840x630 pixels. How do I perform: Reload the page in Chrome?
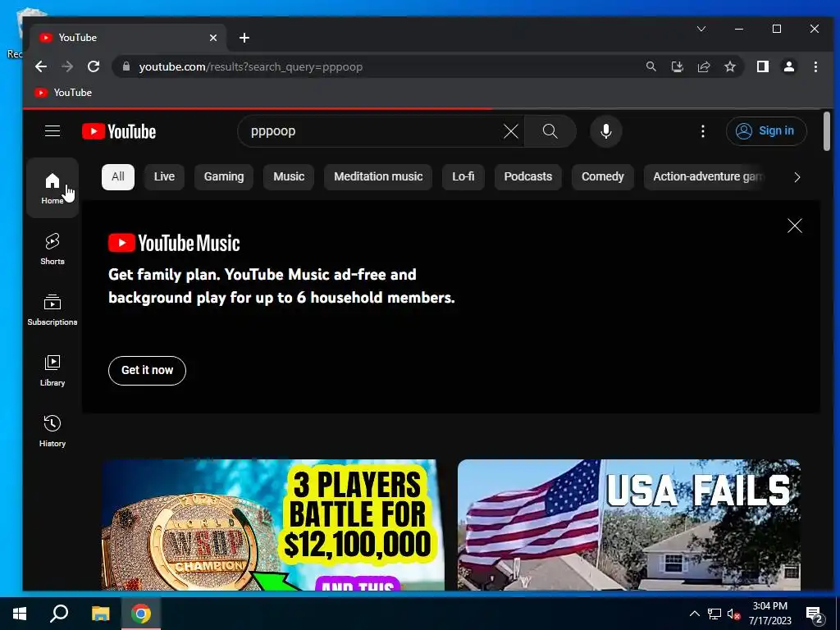pos(94,66)
